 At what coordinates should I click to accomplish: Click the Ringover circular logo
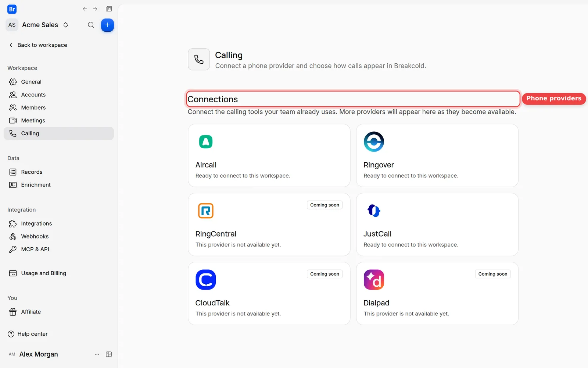(x=374, y=142)
